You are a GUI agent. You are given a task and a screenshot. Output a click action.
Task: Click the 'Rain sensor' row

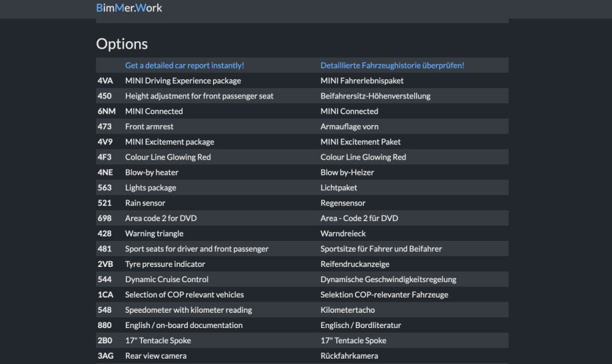tap(145, 203)
